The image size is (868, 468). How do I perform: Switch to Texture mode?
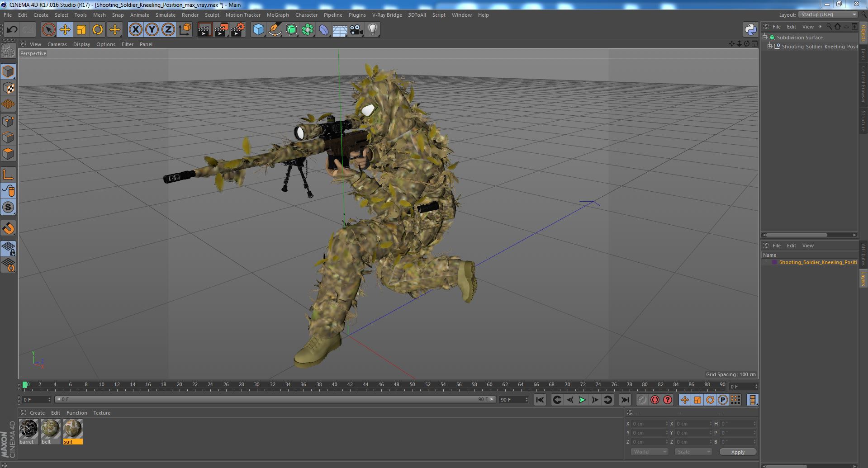tap(8, 88)
